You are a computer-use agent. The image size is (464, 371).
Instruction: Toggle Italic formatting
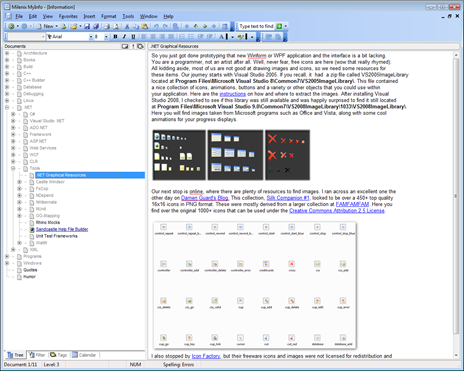tap(124, 37)
